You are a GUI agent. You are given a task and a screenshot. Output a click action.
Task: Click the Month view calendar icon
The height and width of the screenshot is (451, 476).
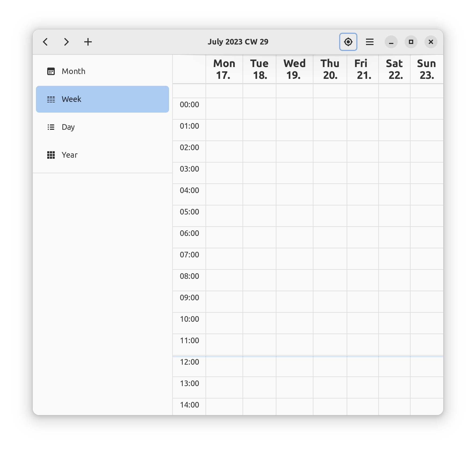click(x=51, y=71)
